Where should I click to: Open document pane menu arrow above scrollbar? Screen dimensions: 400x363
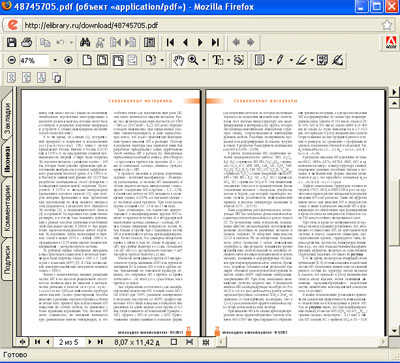click(x=395, y=92)
